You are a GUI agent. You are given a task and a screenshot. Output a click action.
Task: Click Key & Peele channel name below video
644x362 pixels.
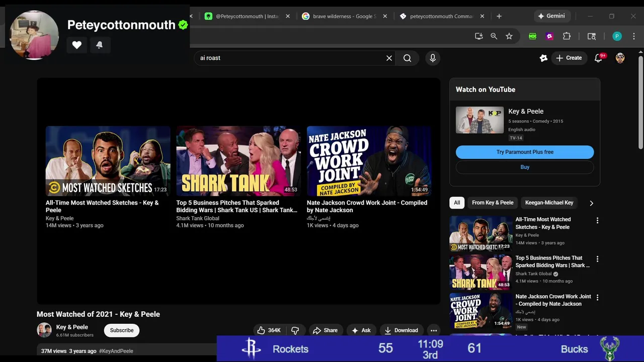(72, 327)
